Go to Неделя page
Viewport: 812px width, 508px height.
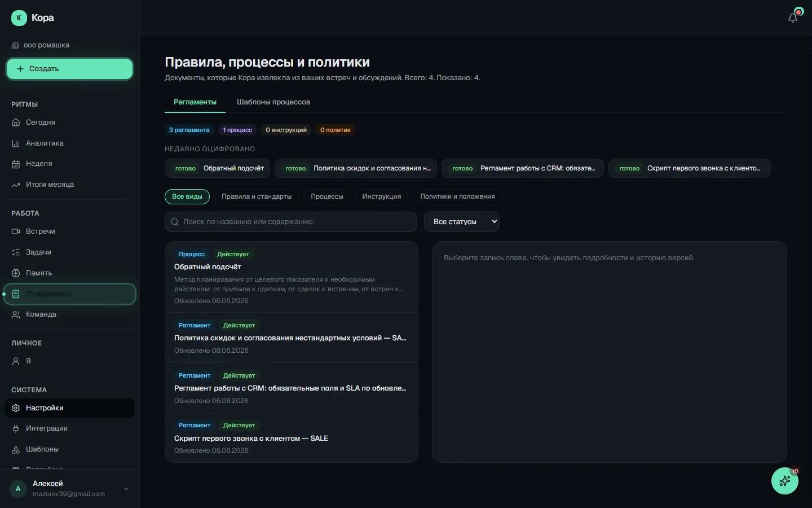point(70,164)
